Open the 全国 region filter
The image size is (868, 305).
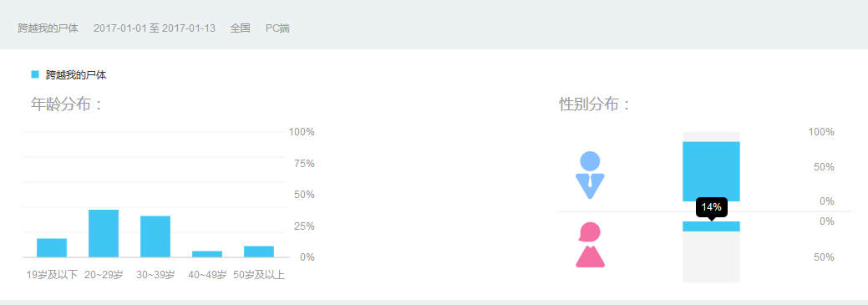click(241, 28)
